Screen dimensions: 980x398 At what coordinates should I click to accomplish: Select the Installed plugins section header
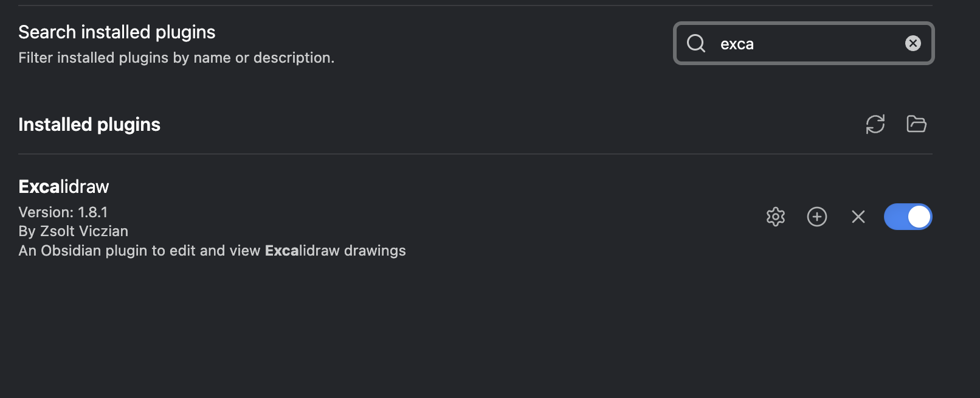89,124
